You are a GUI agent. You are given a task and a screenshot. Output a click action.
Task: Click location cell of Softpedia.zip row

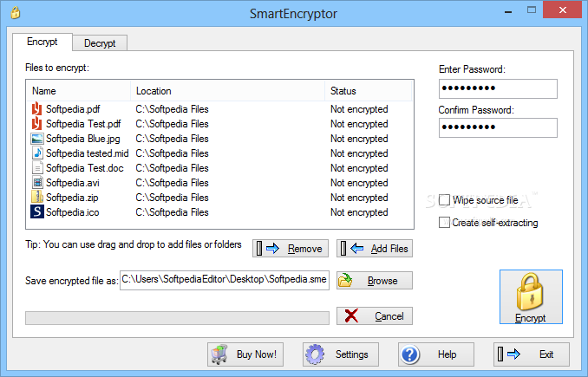pos(172,198)
